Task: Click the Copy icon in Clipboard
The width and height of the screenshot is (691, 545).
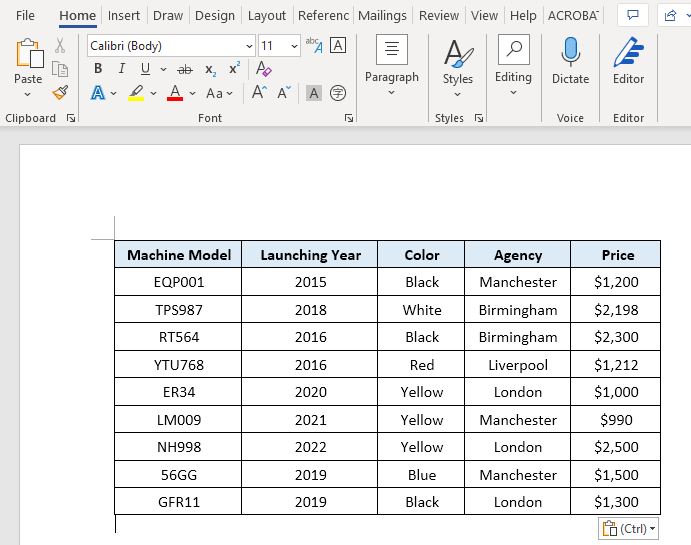Action: click(60, 69)
